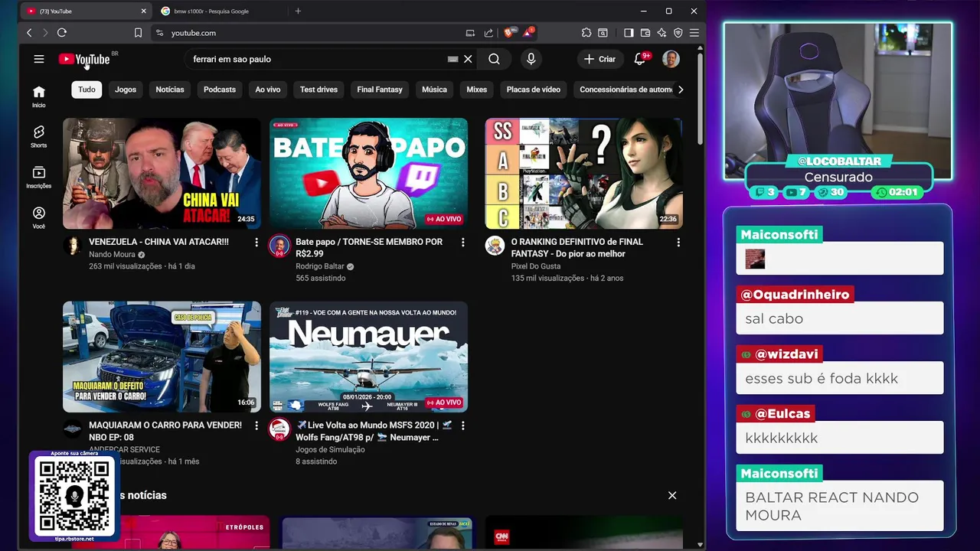980x551 pixels.
Task: Play the China vai atacar thumbnail
Action: click(x=162, y=173)
